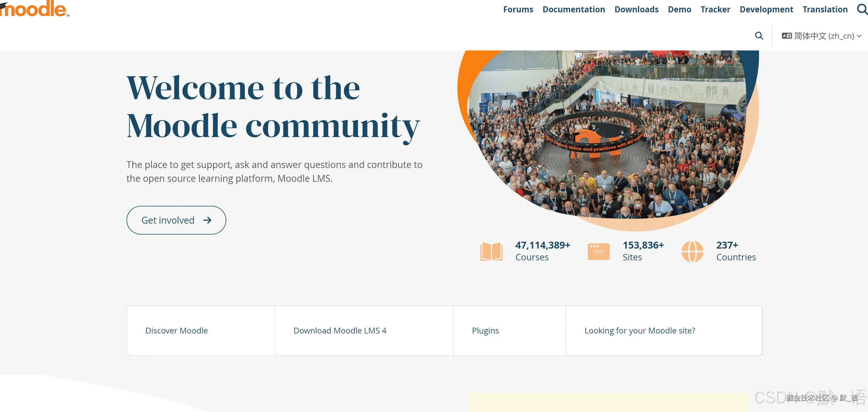Click the globe Countries icon
Image resolution: width=868 pixels, height=412 pixels.
pos(692,251)
